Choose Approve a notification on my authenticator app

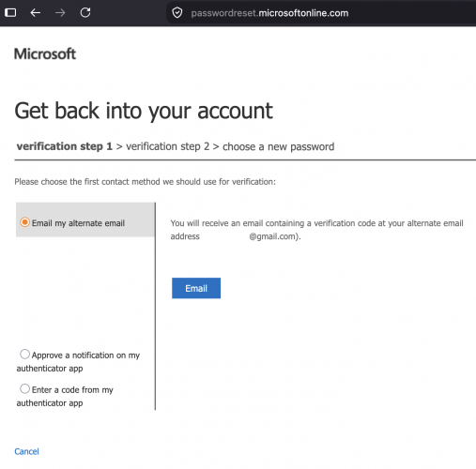click(x=24, y=355)
